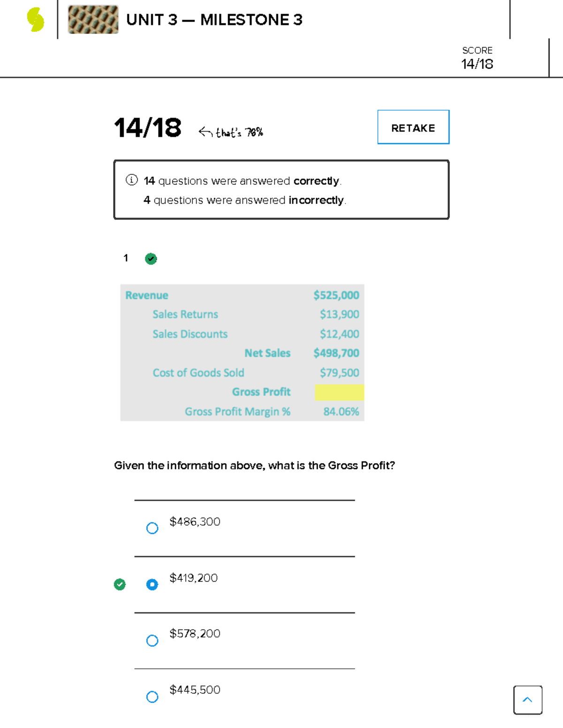Click the info icon in the results box

pos(132,180)
